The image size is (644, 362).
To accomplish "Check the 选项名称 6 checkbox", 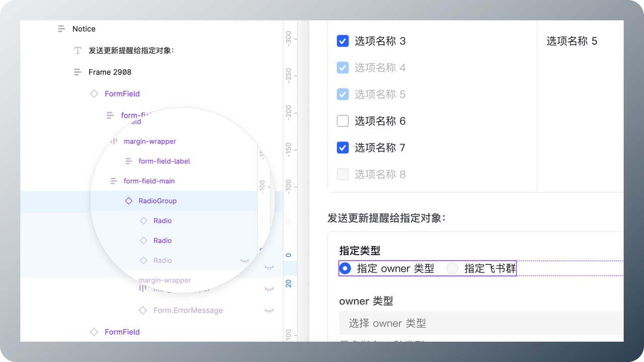I will 343,121.
